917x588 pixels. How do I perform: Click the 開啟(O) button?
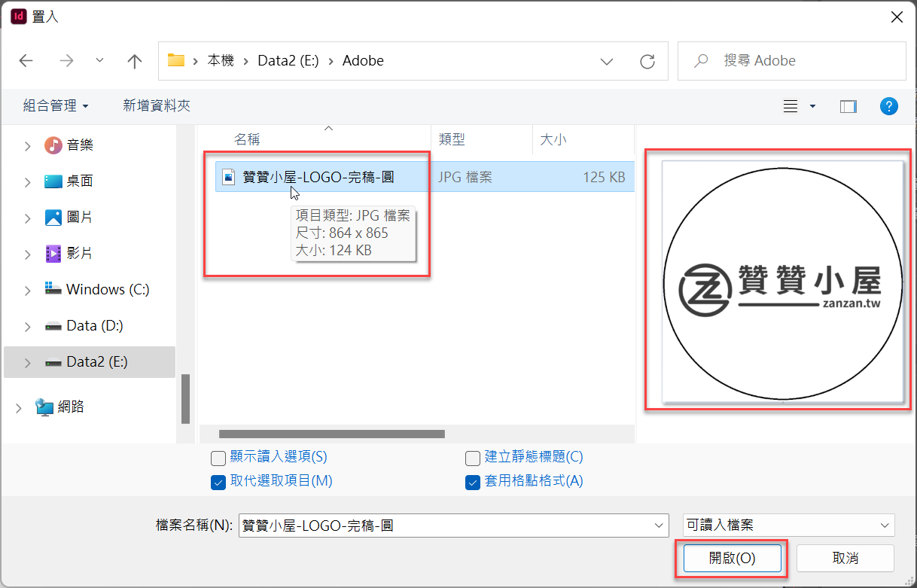point(733,559)
